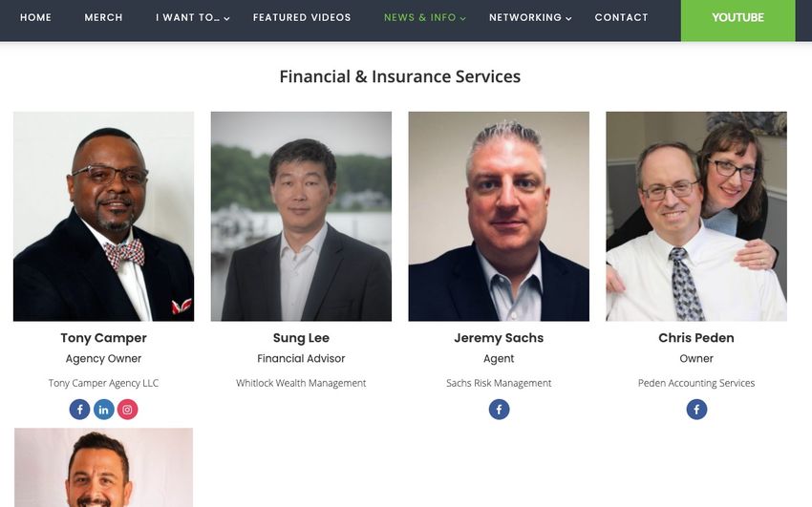
Task: Select Jeremy Sachs' profile photo
Action: (499, 216)
